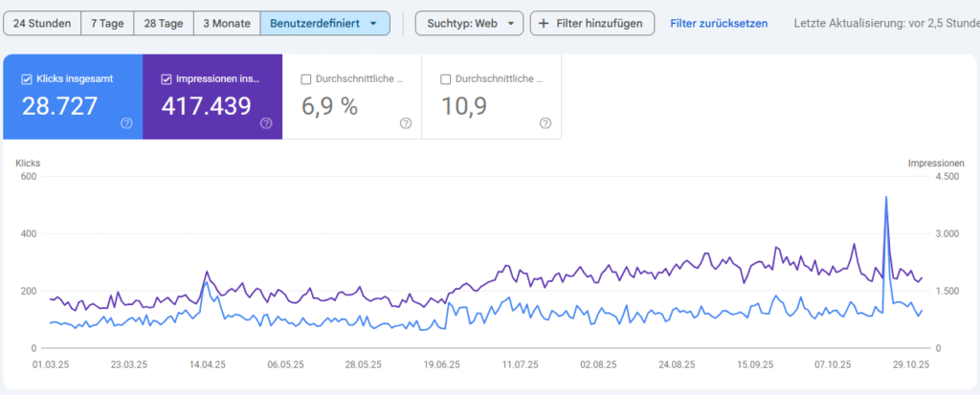Tick the checkbox on the 10,9 card

click(x=446, y=79)
